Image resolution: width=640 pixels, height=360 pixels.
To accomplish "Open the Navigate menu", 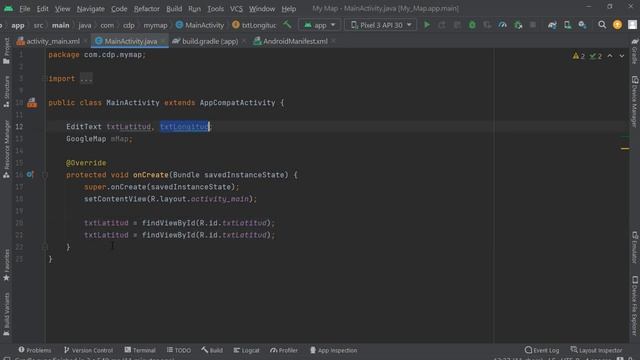I will (x=91, y=9).
